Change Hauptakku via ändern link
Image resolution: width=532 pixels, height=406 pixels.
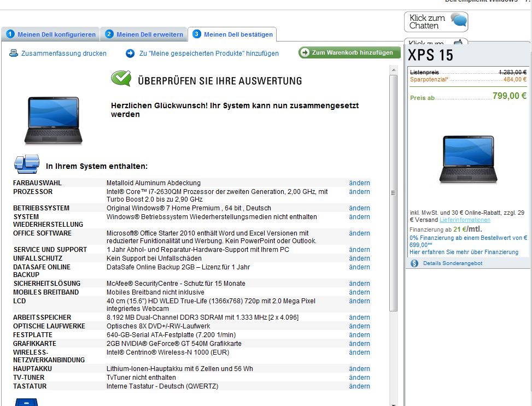pyautogui.click(x=359, y=369)
